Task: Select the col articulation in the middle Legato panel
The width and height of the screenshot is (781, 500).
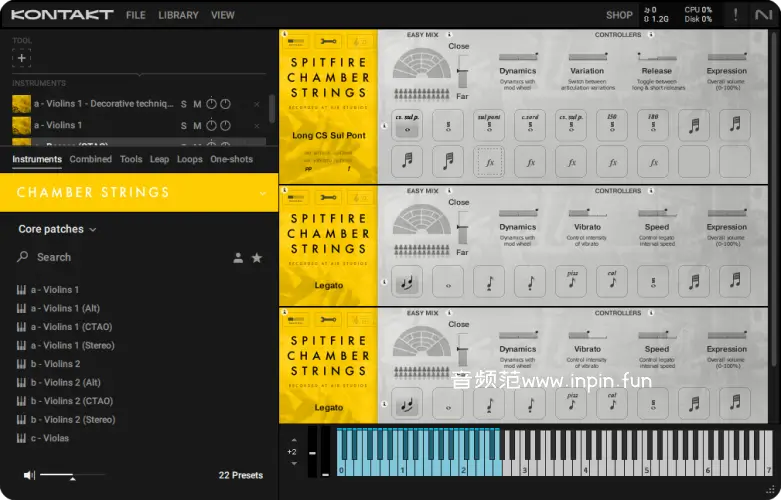Action: 612,281
